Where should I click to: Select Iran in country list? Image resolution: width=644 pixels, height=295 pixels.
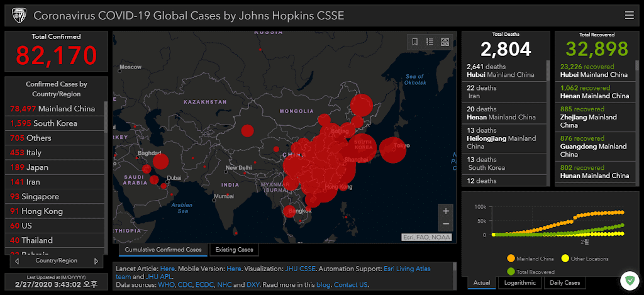pyautogui.click(x=54, y=182)
